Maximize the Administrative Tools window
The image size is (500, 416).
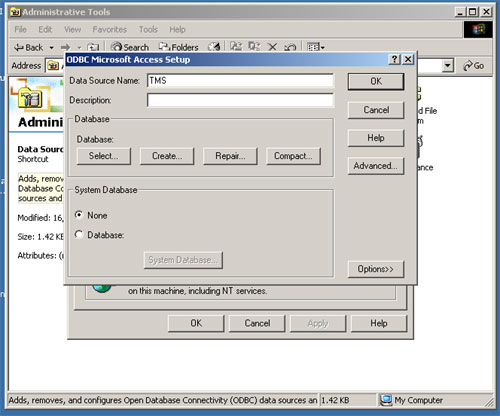click(x=473, y=12)
